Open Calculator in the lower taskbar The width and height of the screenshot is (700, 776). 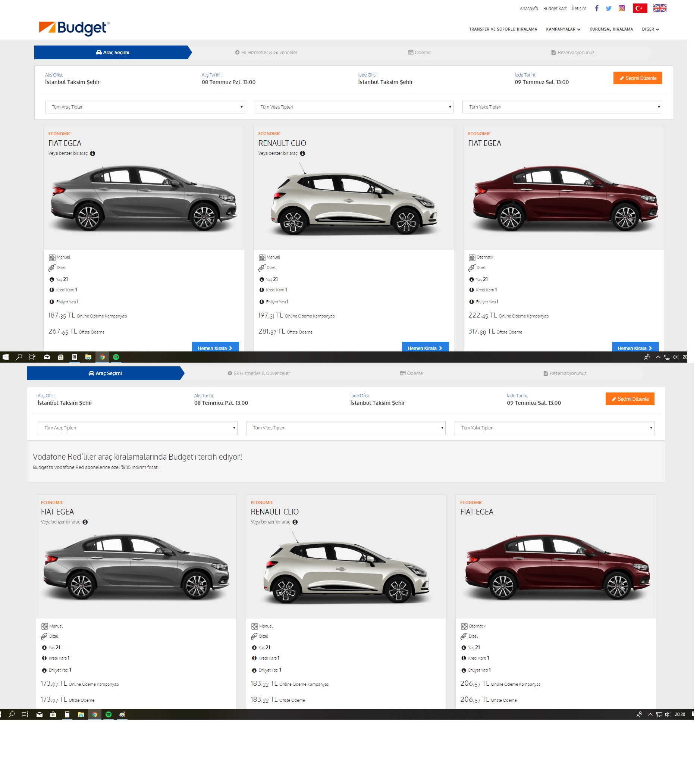coord(67,714)
